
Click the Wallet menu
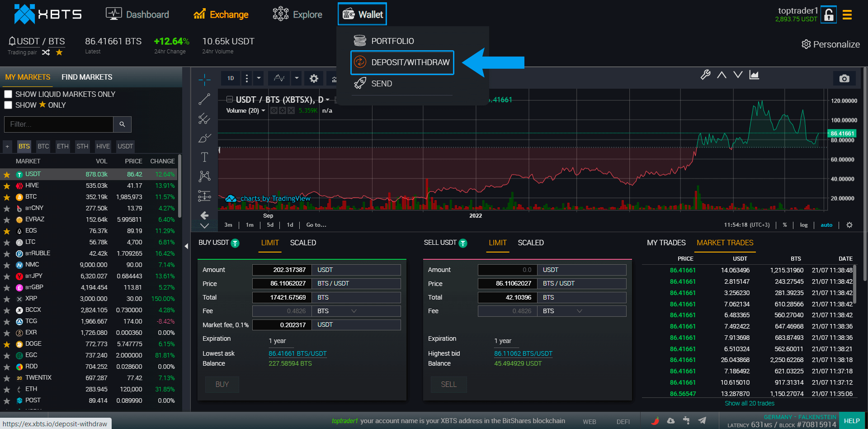coord(362,14)
